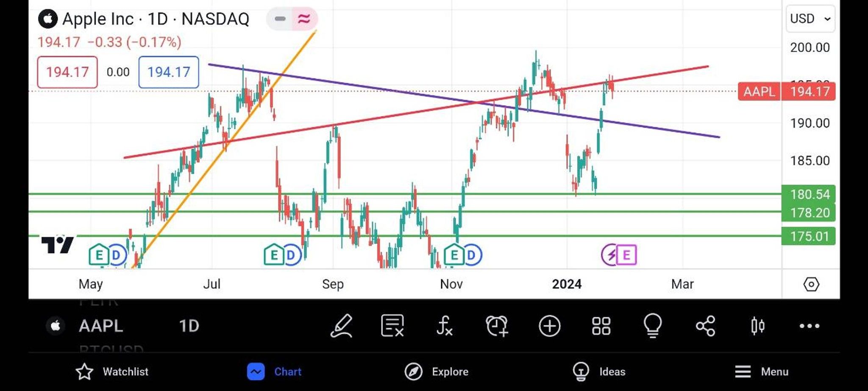Screen dimensions: 868x391
Task: Toggle the pink approximately-equal indicator button
Action: (x=304, y=19)
